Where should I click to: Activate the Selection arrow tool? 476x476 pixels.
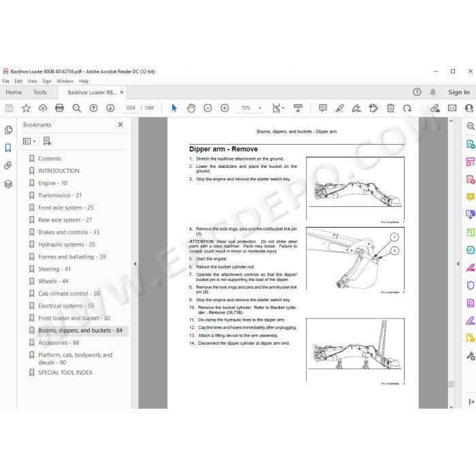point(174,108)
